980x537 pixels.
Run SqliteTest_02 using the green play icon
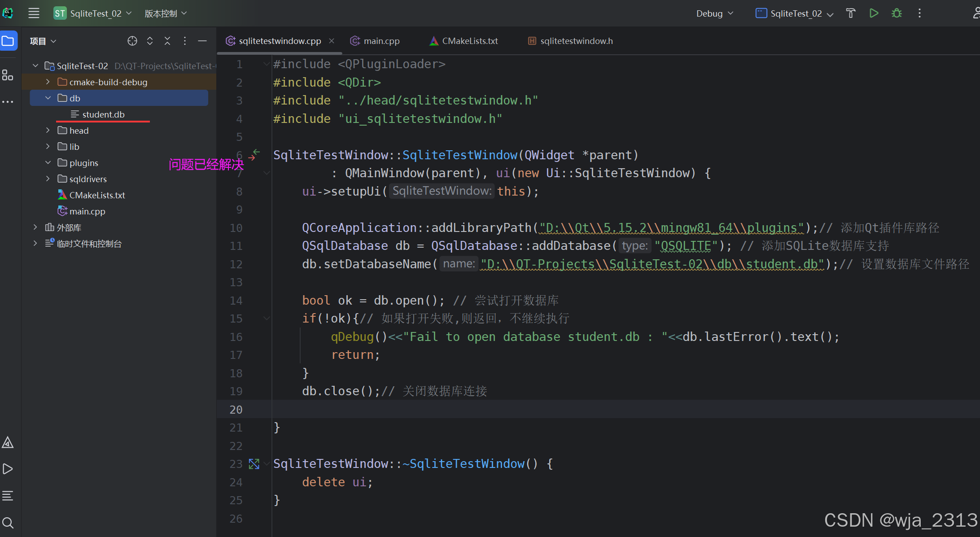pos(873,13)
